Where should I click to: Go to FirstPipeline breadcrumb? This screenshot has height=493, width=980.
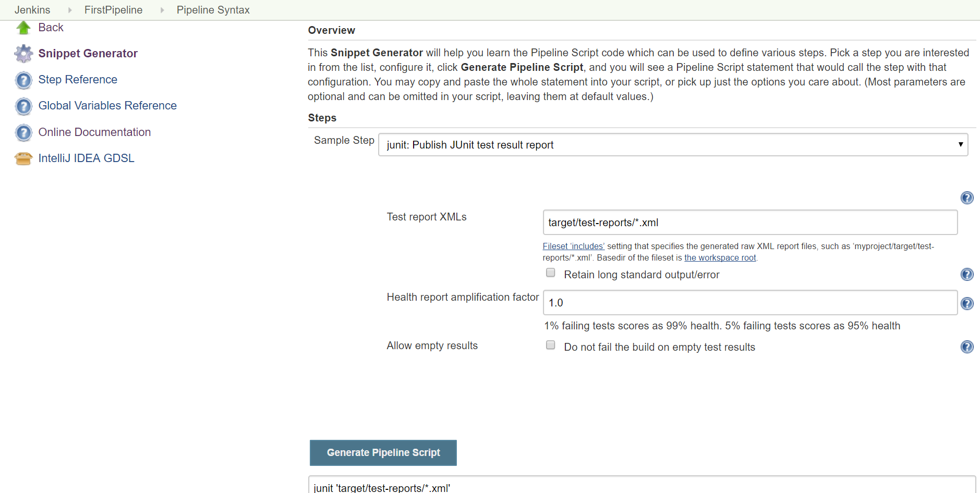113,10
